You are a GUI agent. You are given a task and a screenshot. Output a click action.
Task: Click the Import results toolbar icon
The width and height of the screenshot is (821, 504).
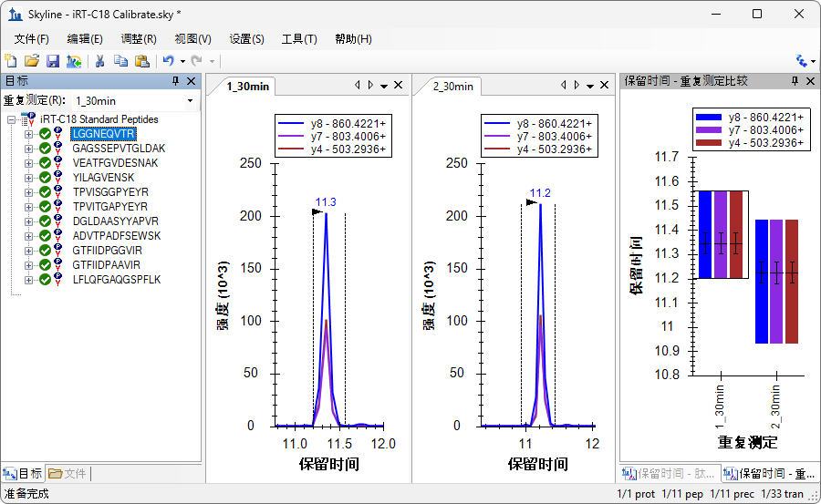tap(73, 61)
